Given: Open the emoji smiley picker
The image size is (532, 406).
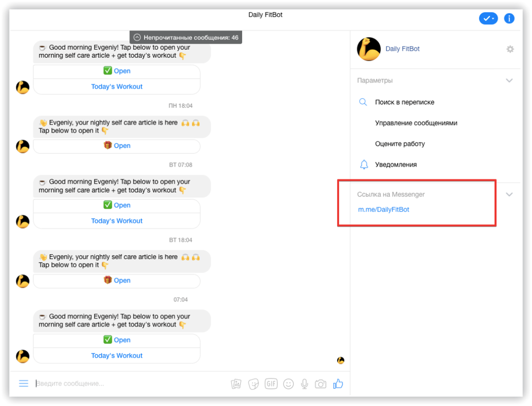Looking at the screenshot, I should (288, 384).
